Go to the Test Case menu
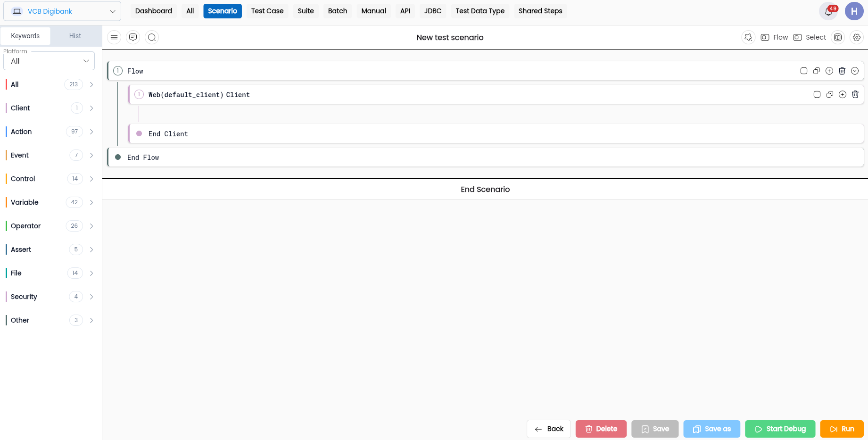Viewport: 868px width, 440px height. tap(267, 11)
